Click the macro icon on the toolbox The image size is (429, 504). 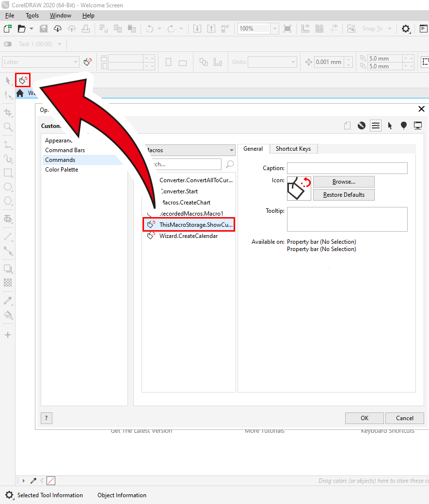[23, 79]
